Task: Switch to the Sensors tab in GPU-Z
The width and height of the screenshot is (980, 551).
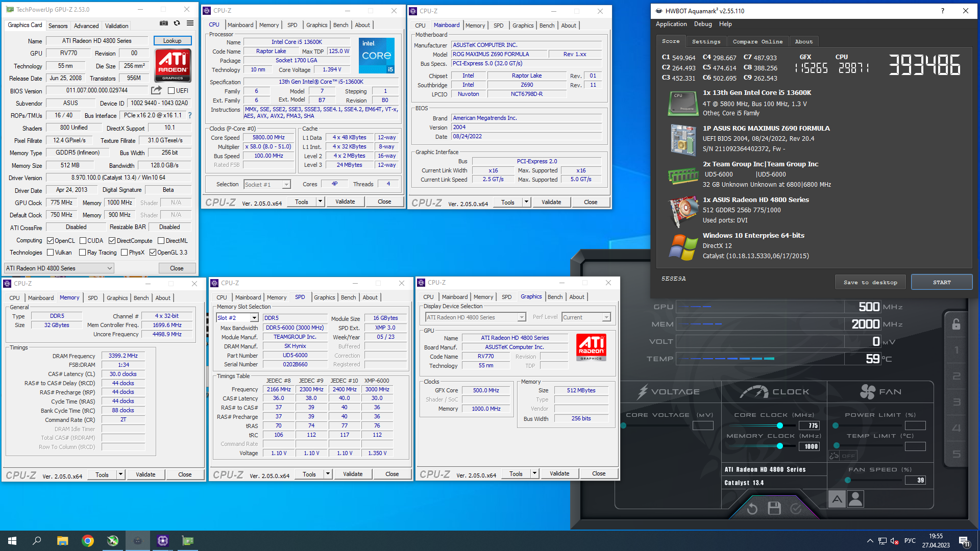Action: pyautogui.click(x=58, y=26)
